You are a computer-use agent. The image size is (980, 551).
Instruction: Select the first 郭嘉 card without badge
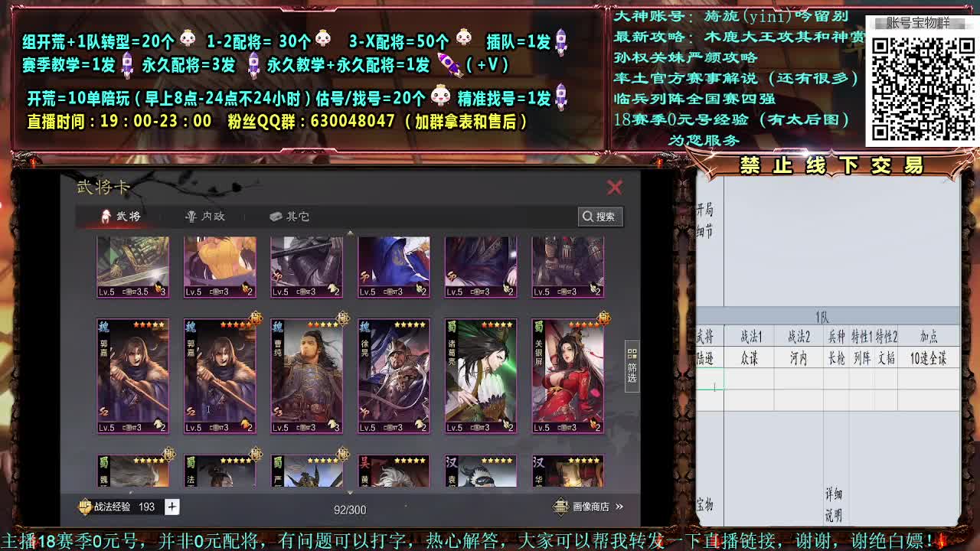pyautogui.click(x=132, y=376)
